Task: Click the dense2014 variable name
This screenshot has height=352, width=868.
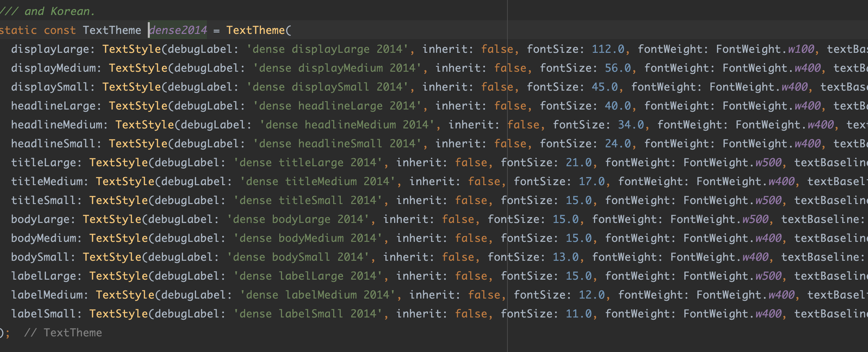Action: click(178, 30)
